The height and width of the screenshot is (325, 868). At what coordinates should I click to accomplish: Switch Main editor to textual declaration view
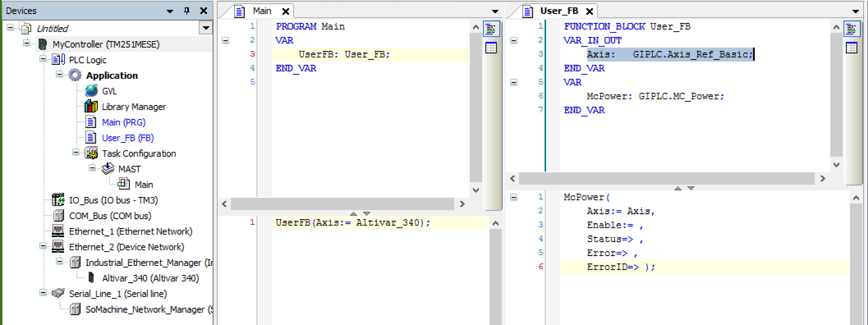[x=491, y=29]
